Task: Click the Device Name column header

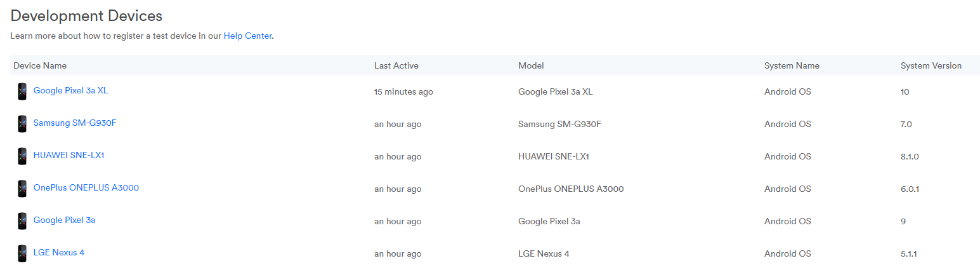Action: [40, 65]
